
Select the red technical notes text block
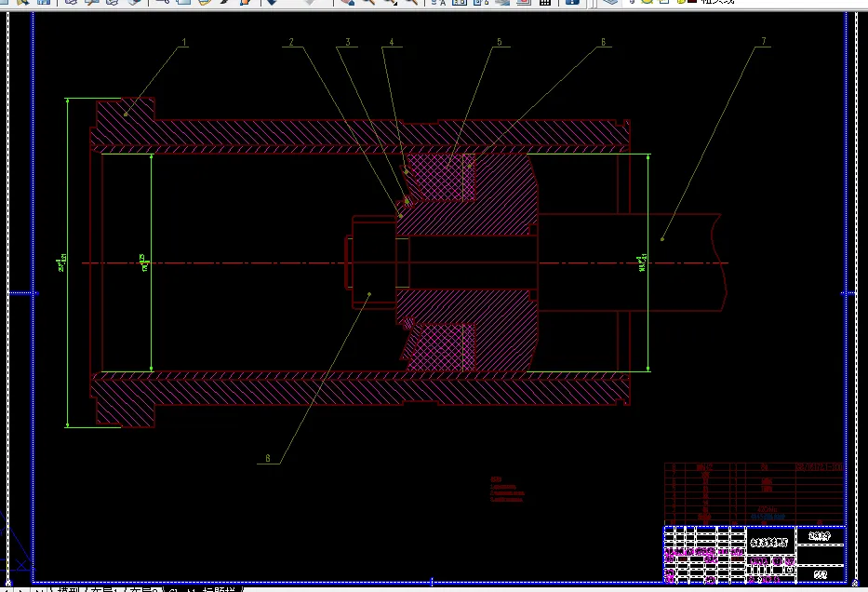tap(506, 490)
